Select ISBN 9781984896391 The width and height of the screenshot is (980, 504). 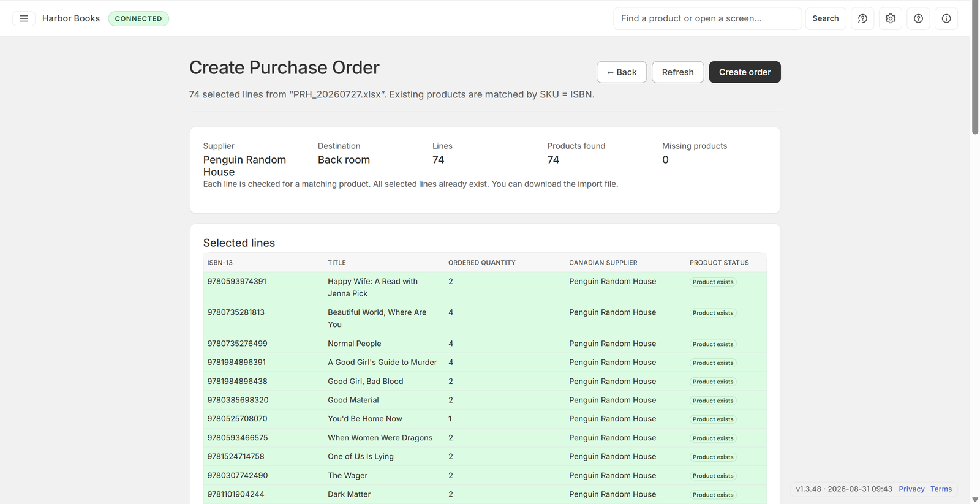point(236,363)
